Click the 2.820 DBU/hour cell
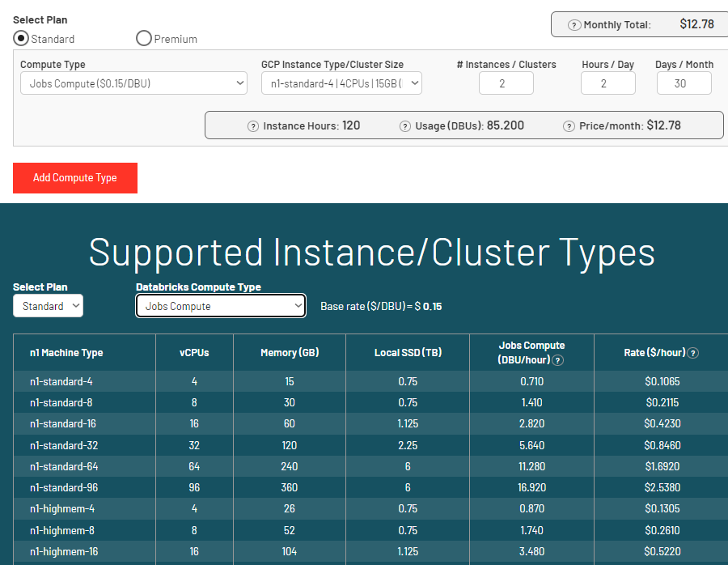 531,424
